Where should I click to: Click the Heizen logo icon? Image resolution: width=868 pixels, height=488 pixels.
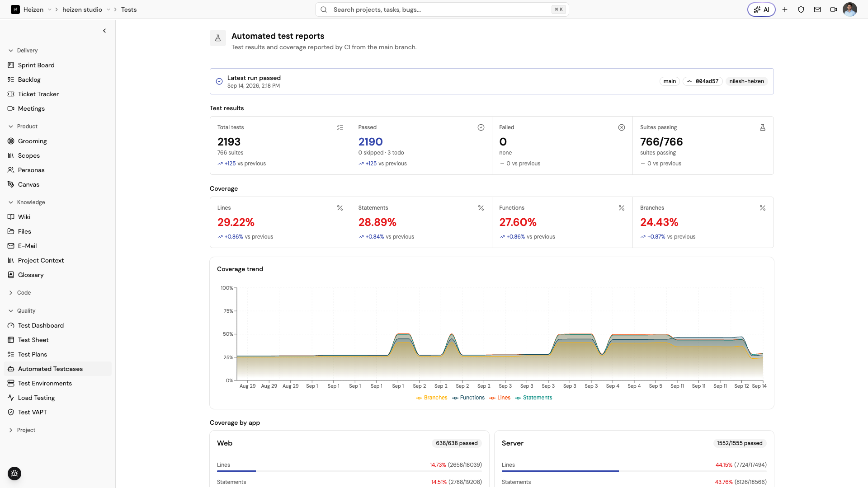pos(15,9)
